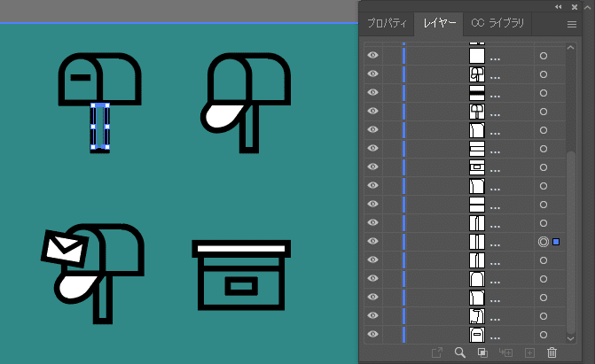Click target circle of thick black band row

544,93
